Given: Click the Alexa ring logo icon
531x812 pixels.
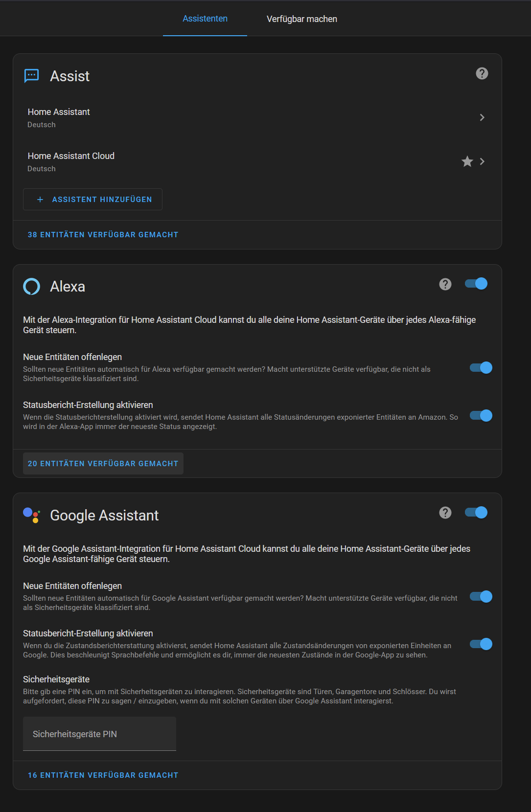Looking at the screenshot, I should click(32, 287).
